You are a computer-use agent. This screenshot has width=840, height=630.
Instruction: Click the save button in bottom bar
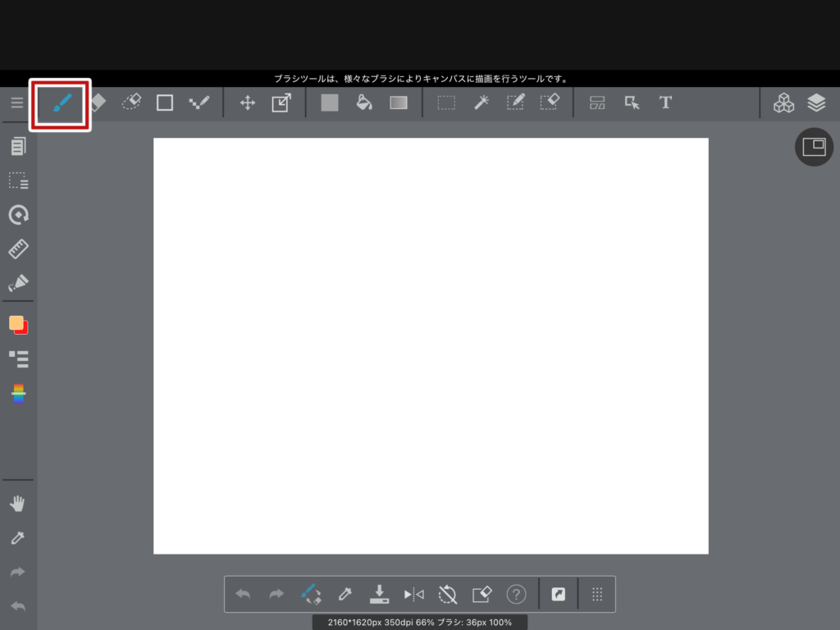[379, 594]
